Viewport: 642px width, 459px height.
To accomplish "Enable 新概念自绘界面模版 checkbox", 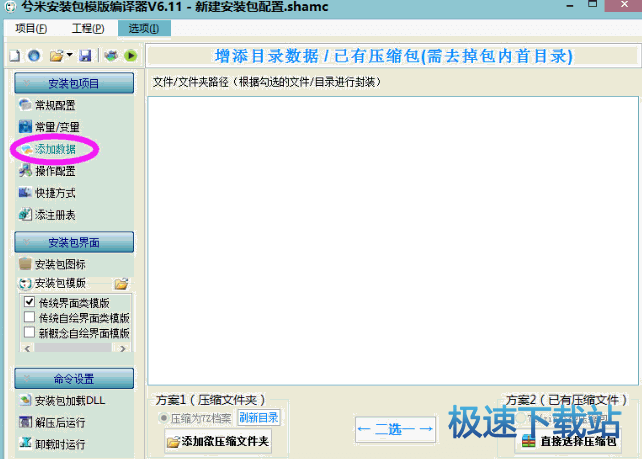I will click(29, 332).
